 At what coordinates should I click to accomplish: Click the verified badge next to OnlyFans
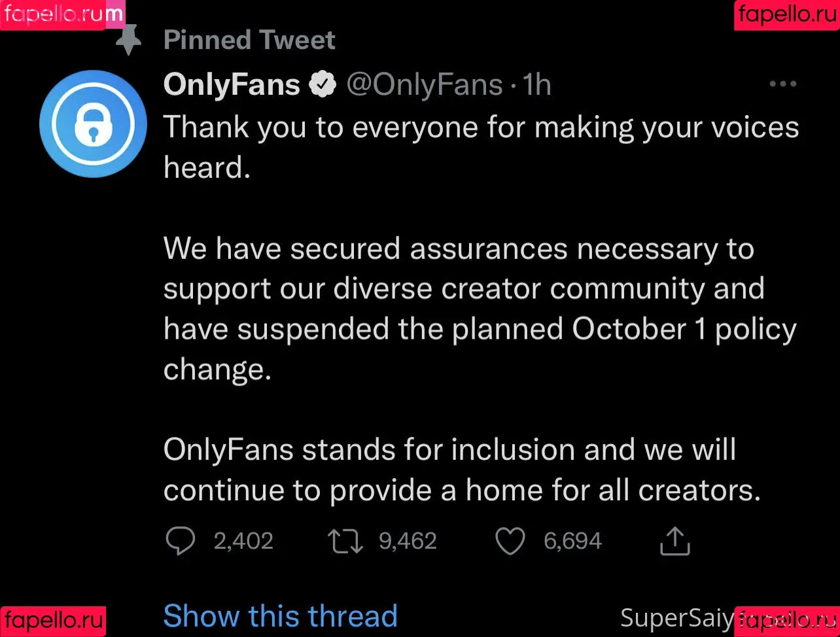pyautogui.click(x=322, y=85)
